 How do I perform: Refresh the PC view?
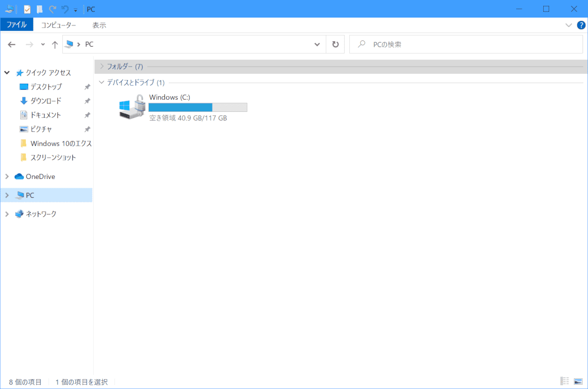click(335, 44)
